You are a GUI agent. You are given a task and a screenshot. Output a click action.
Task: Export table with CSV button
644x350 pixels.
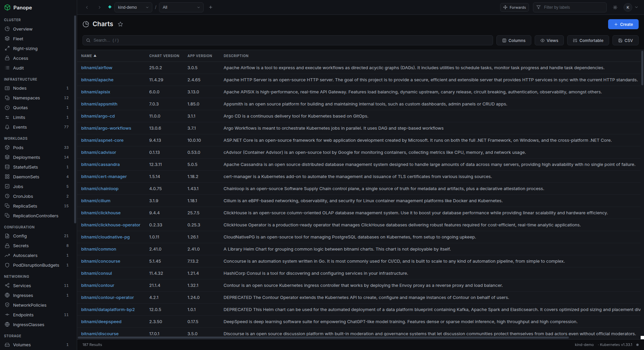click(625, 40)
